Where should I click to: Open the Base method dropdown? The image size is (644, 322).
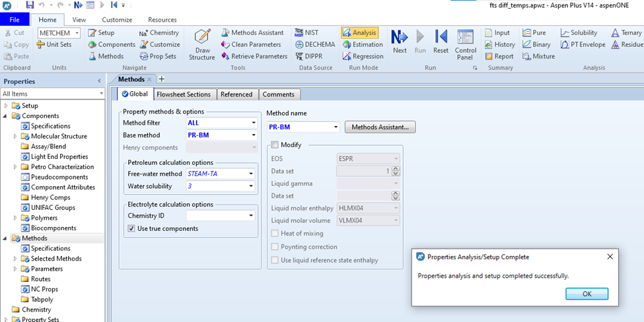click(x=254, y=135)
